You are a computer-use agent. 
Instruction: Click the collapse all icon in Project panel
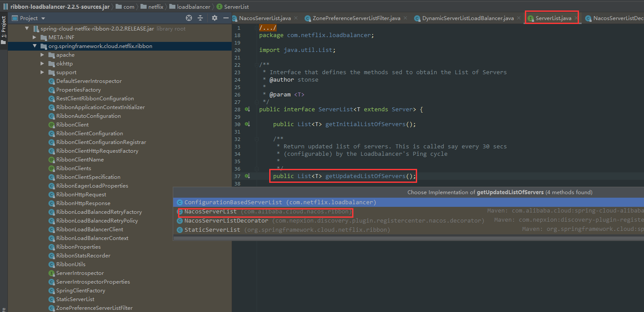click(x=200, y=18)
